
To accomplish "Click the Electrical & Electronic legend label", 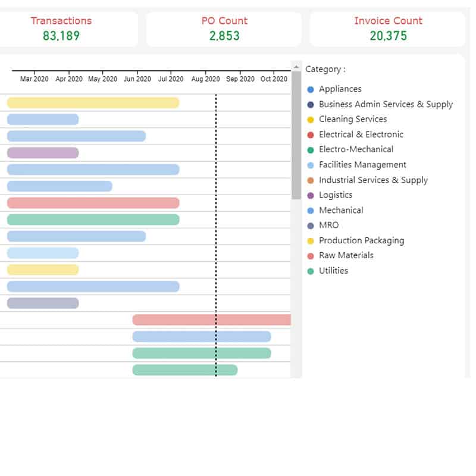I will (361, 134).
